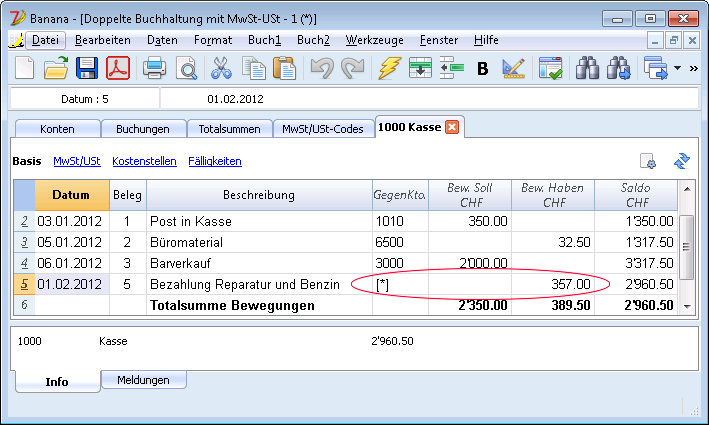
Task: Switch to the Info panel tab
Action: click(x=57, y=382)
